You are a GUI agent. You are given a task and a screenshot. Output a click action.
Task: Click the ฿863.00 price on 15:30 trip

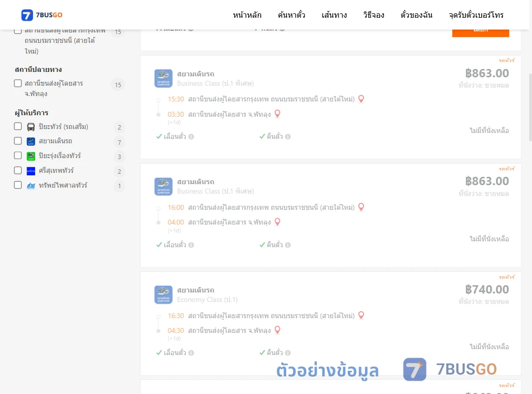pyautogui.click(x=487, y=73)
